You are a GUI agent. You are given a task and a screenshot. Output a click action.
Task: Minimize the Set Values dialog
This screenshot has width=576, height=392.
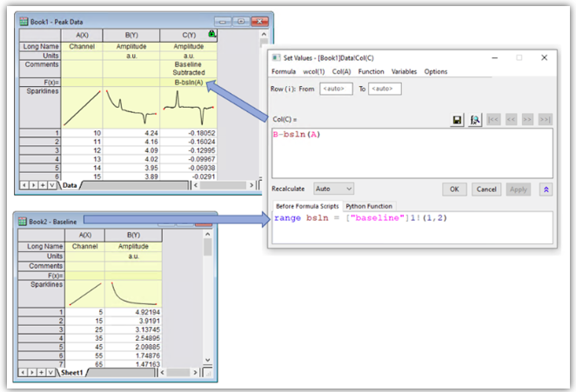pos(495,57)
